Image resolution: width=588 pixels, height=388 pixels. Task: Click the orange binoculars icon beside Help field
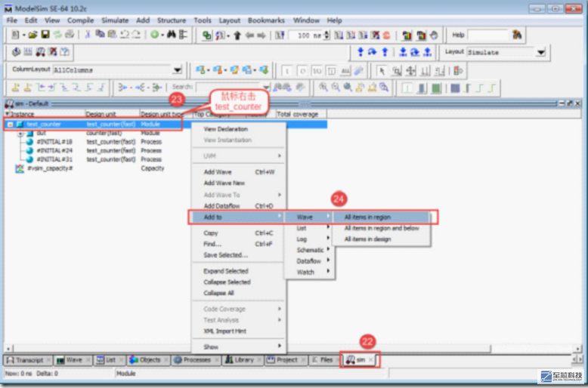click(x=517, y=35)
